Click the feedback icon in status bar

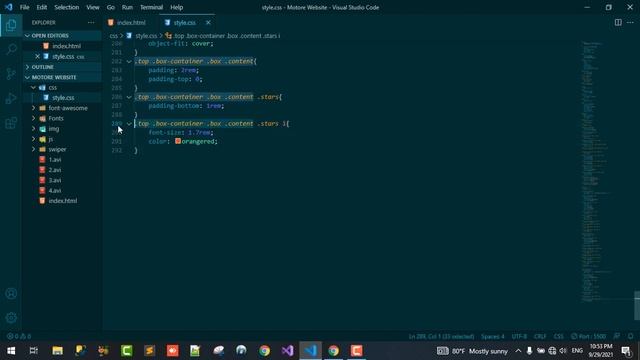coord(617,336)
